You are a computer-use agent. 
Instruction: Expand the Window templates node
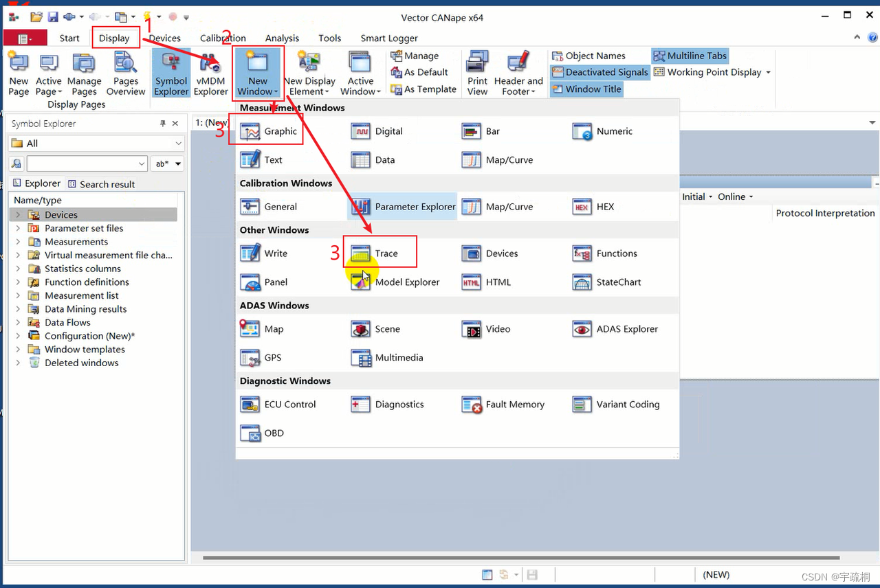point(19,350)
